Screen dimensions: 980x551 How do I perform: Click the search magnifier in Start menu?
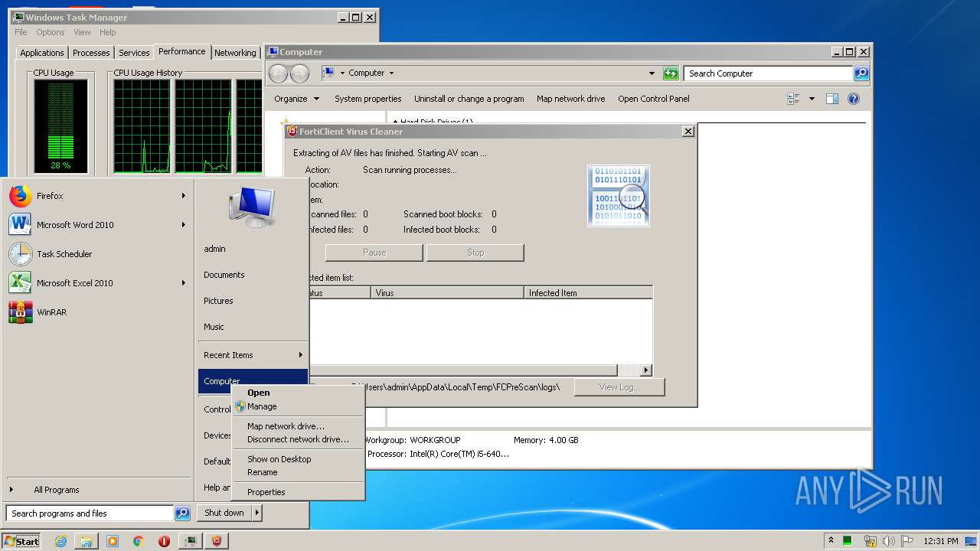click(182, 514)
